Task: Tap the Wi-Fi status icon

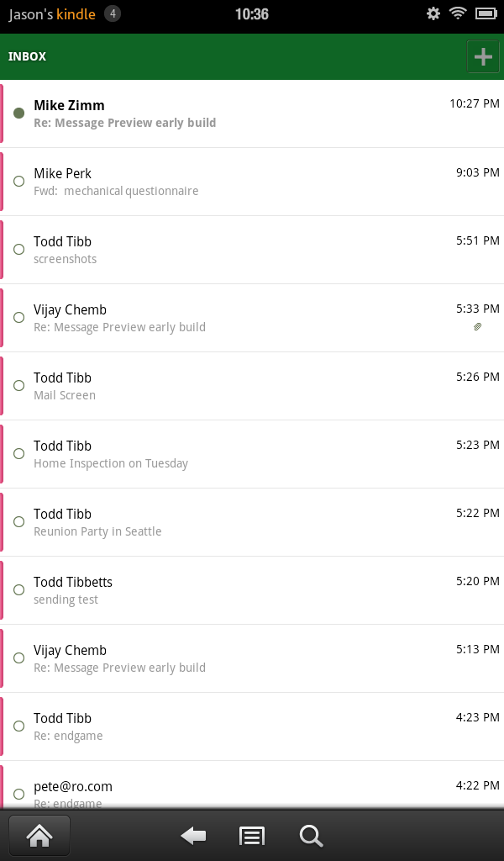Action: [458, 13]
